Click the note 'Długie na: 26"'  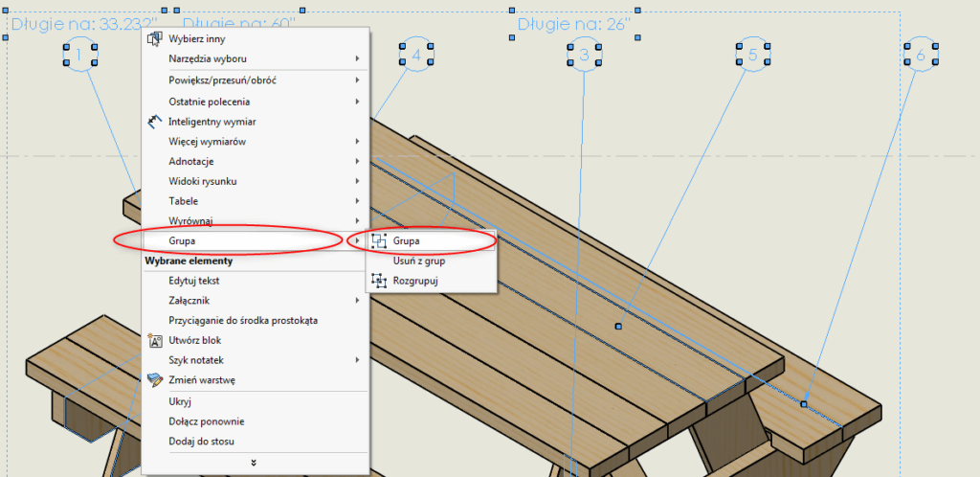pyautogui.click(x=574, y=24)
